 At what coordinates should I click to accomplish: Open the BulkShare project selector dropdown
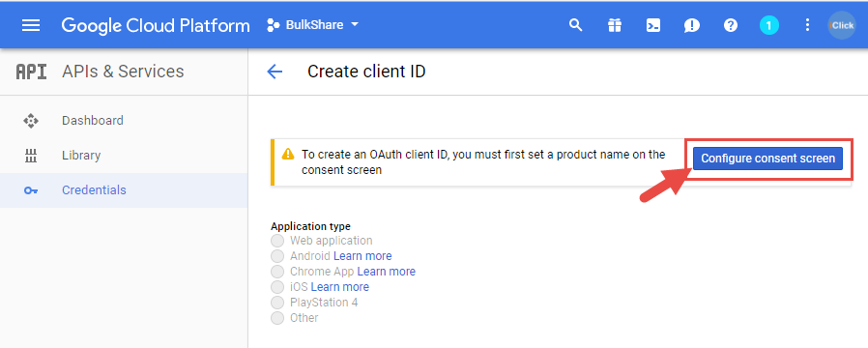[313, 25]
